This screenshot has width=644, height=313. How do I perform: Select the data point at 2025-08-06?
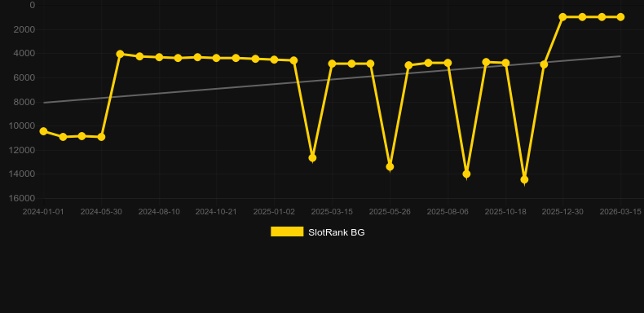coord(448,63)
